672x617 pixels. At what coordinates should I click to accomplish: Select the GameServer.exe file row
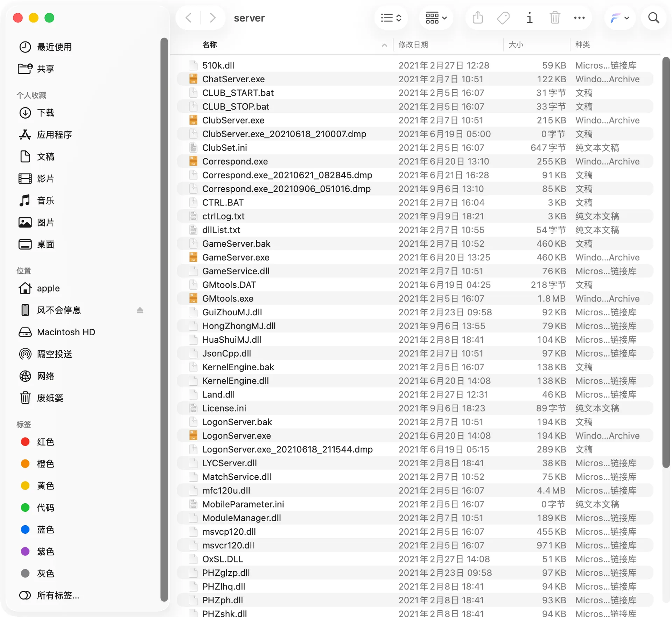[415, 257]
